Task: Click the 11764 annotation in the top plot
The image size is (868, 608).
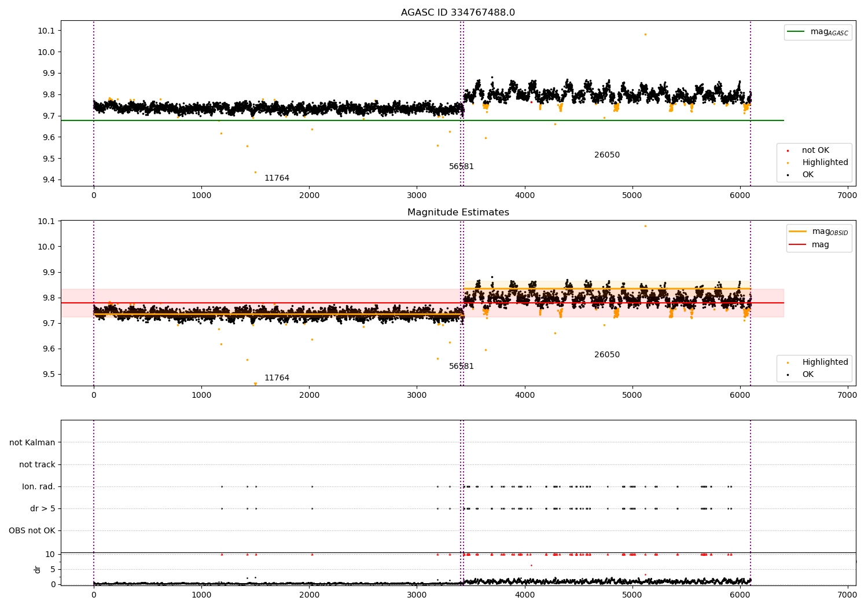Action: click(277, 178)
